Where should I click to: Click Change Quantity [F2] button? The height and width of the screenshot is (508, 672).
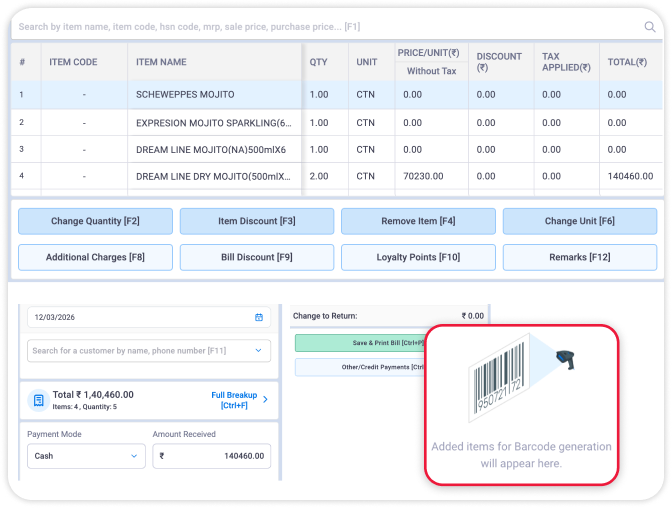tap(95, 221)
